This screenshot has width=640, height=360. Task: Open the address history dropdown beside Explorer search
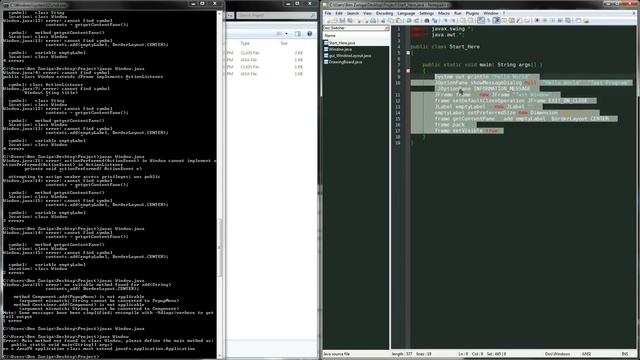(230, 15)
